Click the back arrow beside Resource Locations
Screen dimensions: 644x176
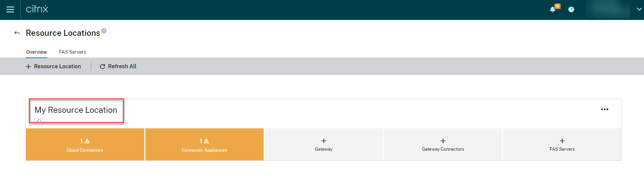pos(17,33)
